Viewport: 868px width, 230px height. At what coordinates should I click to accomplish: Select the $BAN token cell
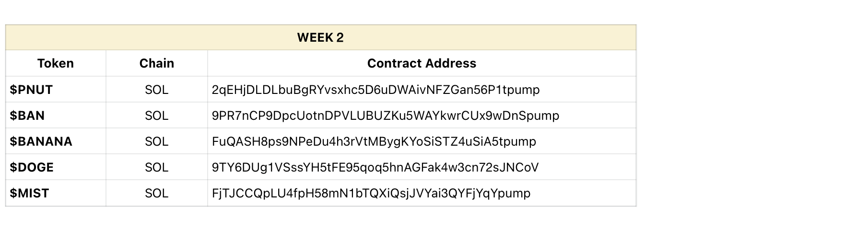(56, 115)
